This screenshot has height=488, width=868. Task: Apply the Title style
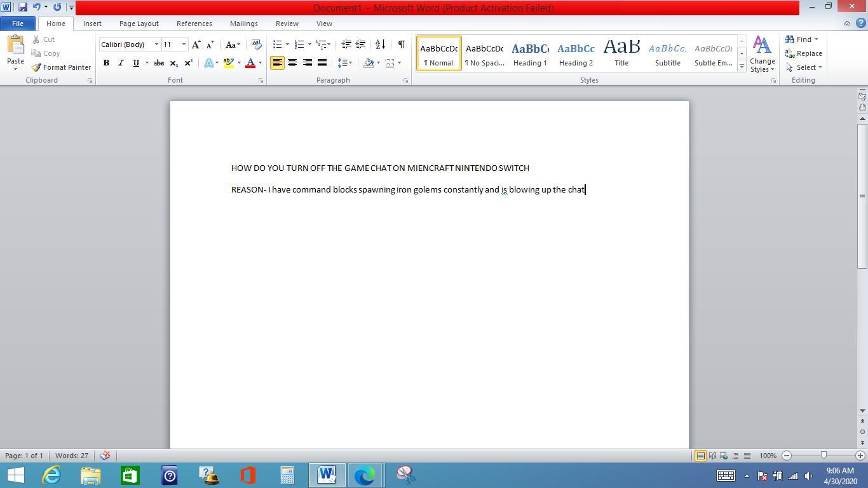point(621,53)
